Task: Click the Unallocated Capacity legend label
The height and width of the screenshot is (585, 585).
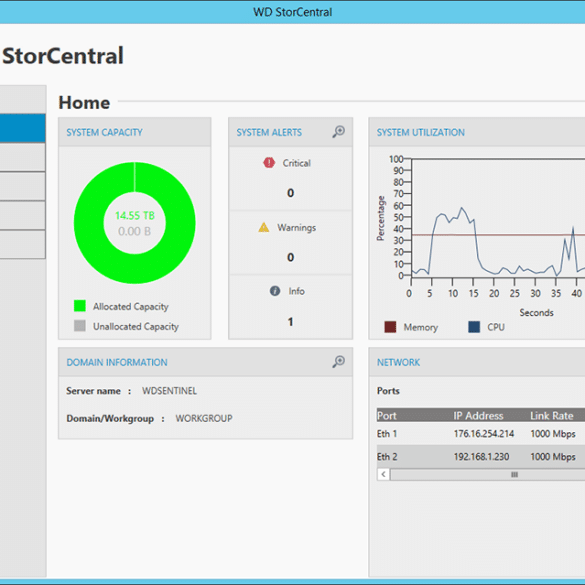Action: coord(136,326)
